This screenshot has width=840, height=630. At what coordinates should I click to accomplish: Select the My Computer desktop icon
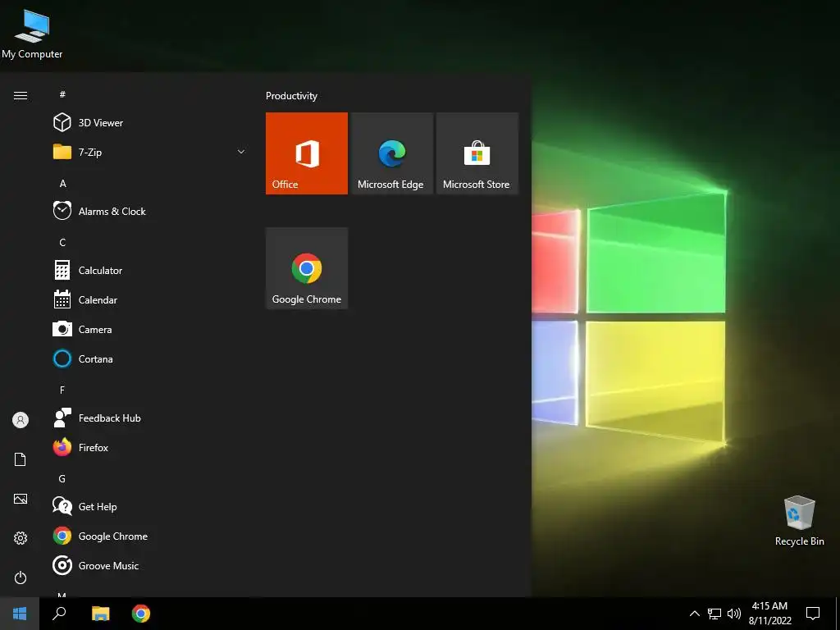pos(32,33)
